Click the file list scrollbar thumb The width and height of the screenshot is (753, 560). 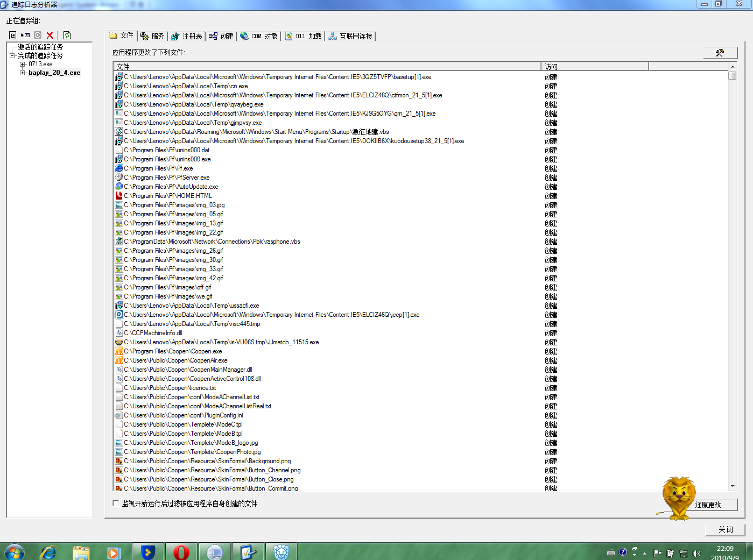(732, 76)
